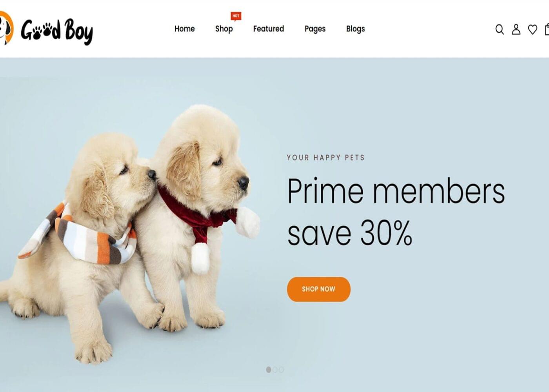Click the puppy wearing the striped scarf
Viewport: 549px width, 392px height.
78,243
